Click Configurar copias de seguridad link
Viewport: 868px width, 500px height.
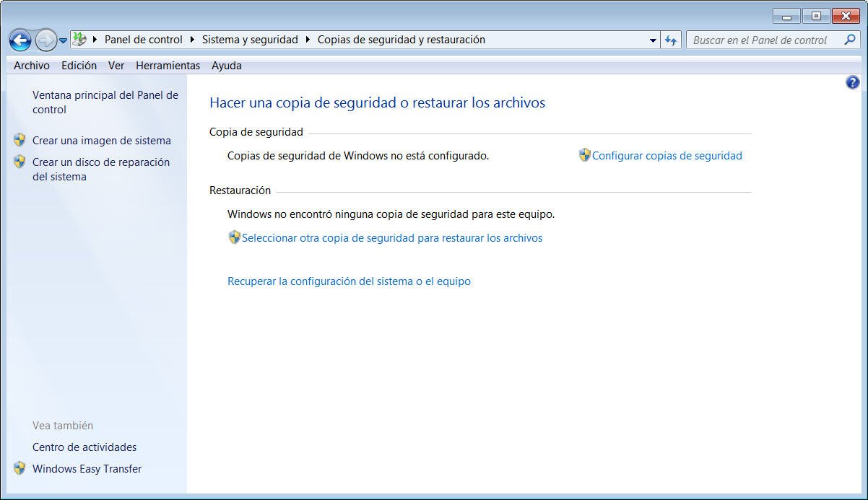(x=667, y=155)
